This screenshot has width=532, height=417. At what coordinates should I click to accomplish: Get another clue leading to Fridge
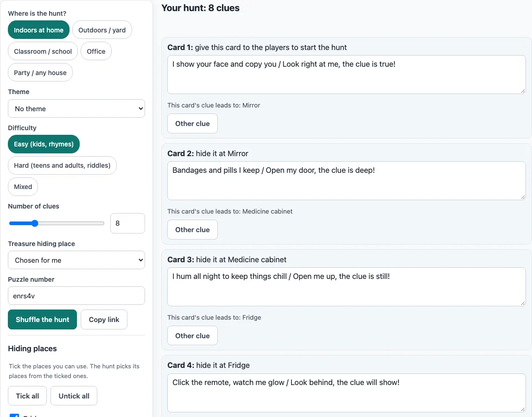pyautogui.click(x=192, y=335)
